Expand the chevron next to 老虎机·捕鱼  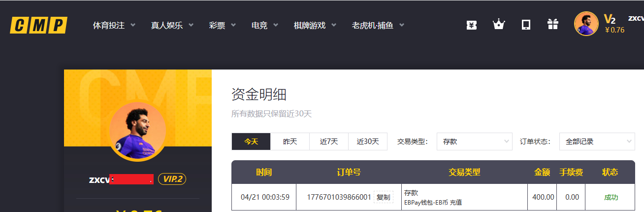402,25
